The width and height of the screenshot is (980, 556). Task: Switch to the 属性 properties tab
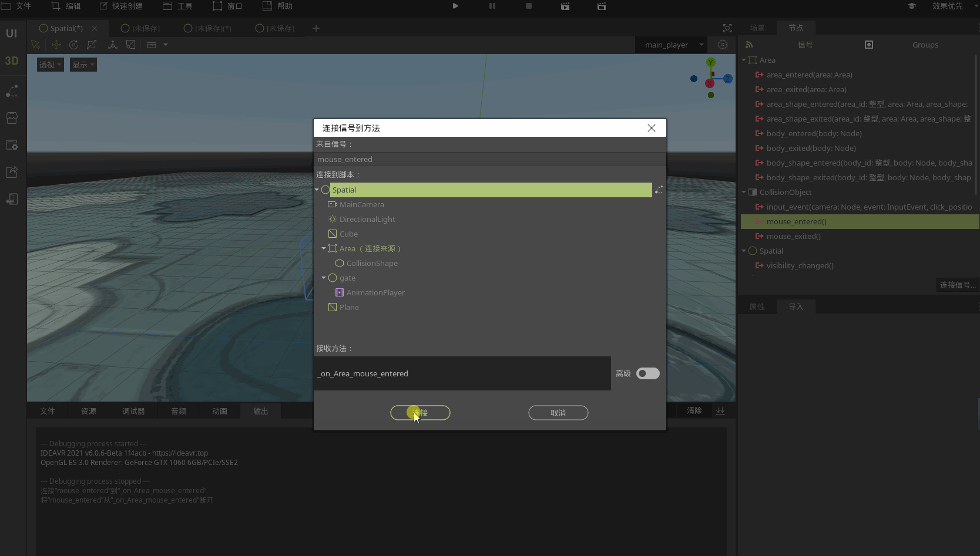757,306
